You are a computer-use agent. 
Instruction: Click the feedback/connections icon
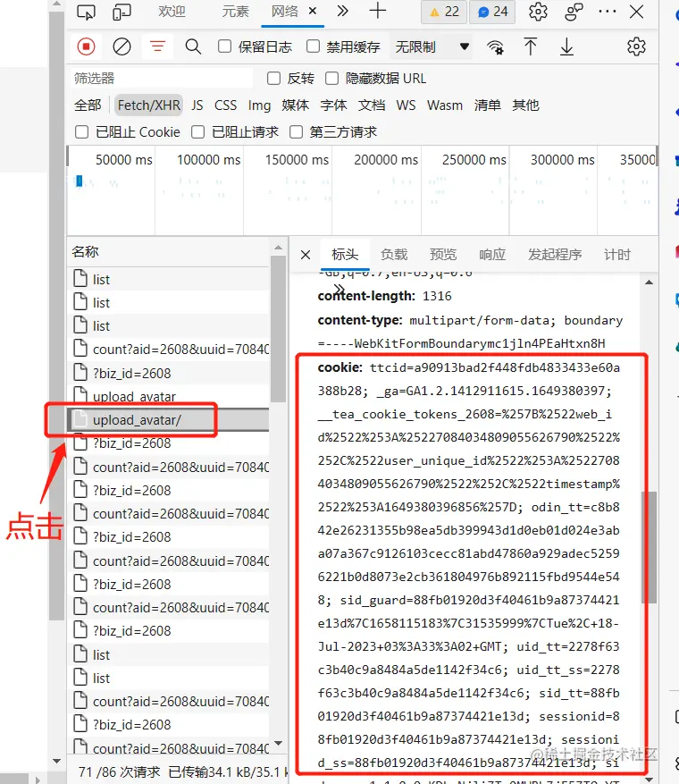574,12
